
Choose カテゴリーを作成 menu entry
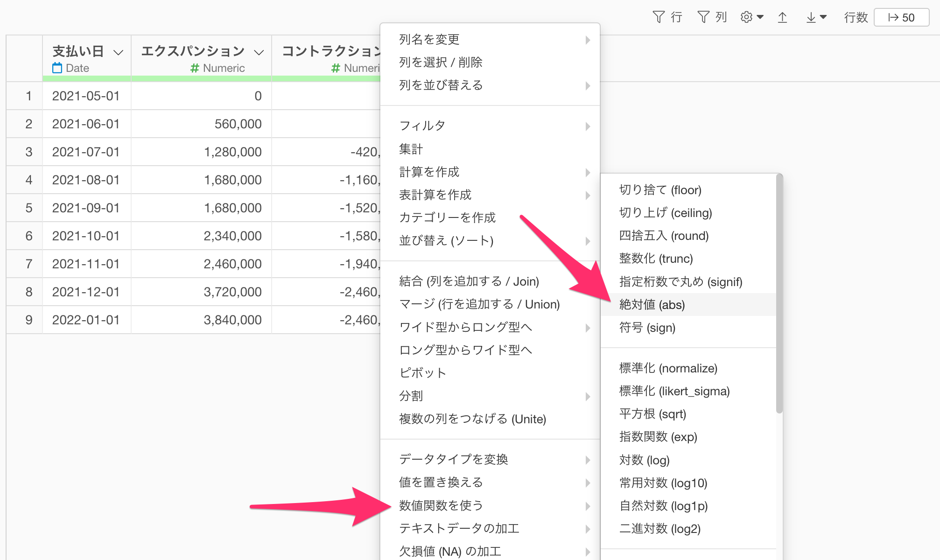(490, 217)
